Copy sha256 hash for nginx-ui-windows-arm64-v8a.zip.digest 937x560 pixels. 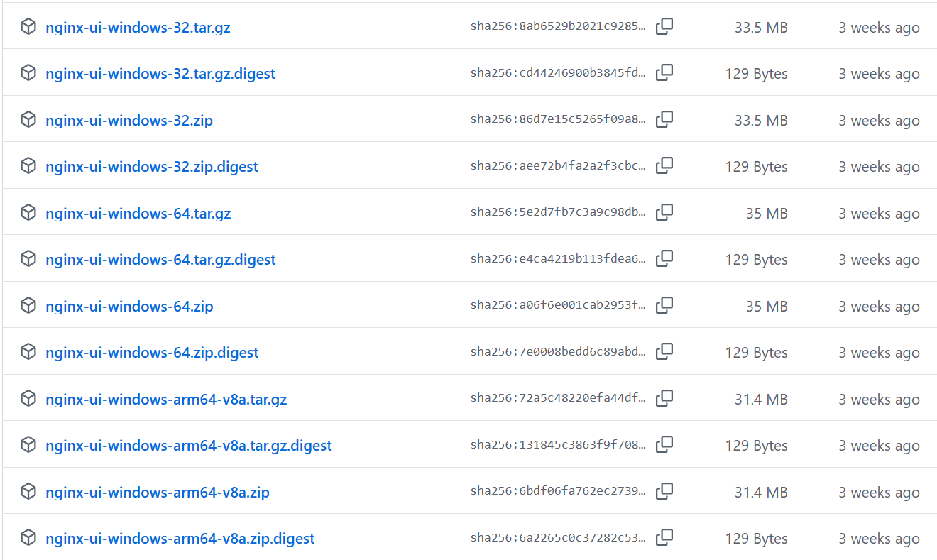point(664,538)
